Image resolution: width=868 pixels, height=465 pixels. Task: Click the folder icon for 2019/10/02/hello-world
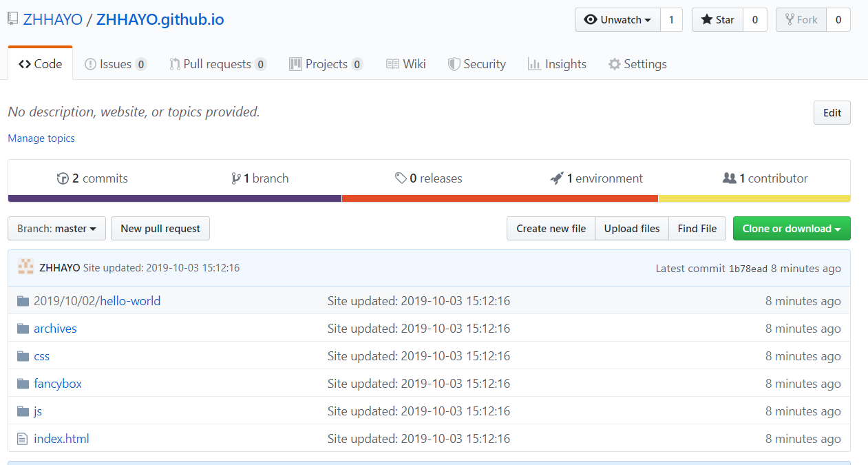click(x=23, y=301)
